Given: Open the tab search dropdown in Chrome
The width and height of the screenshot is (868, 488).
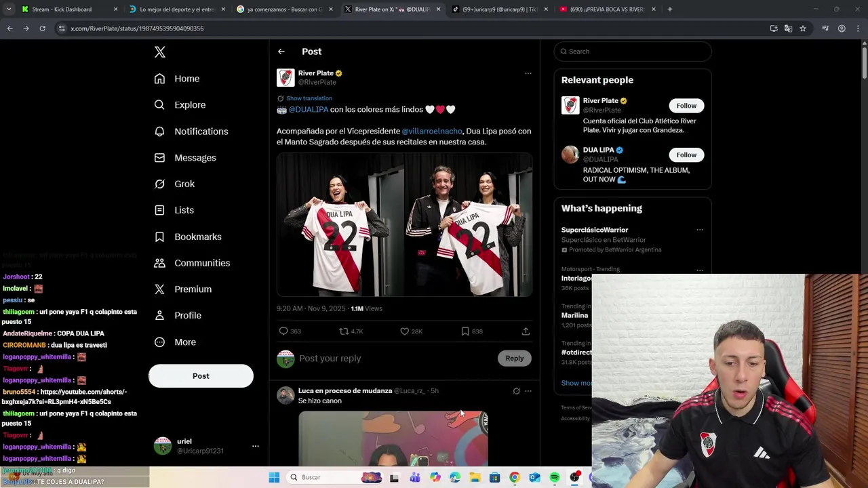Looking at the screenshot, I should (x=9, y=9).
